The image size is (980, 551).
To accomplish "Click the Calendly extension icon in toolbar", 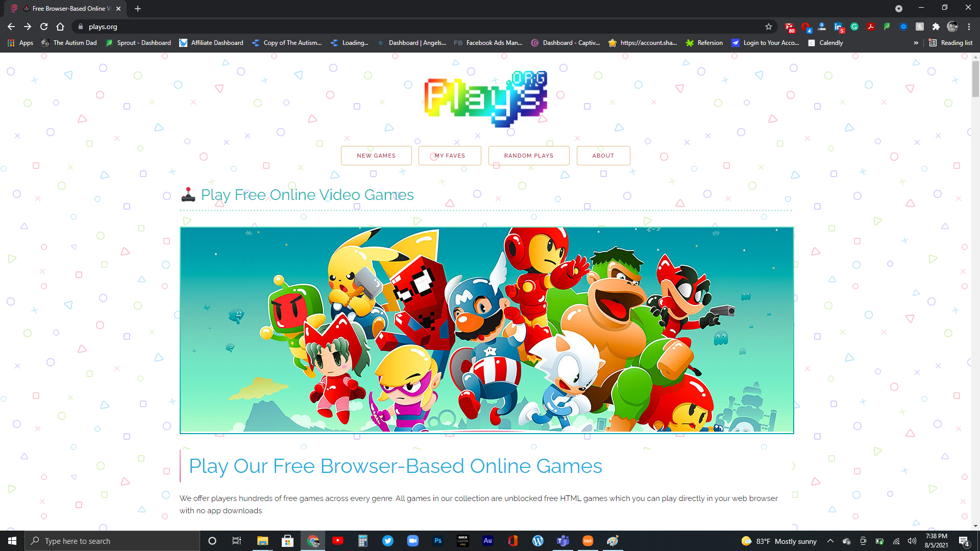I will coord(903,27).
